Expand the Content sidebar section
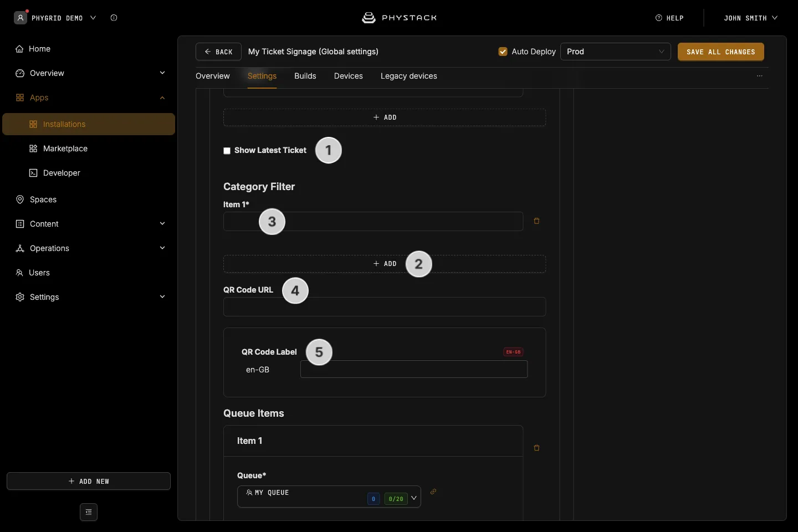The image size is (798, 532). [162, 224]
